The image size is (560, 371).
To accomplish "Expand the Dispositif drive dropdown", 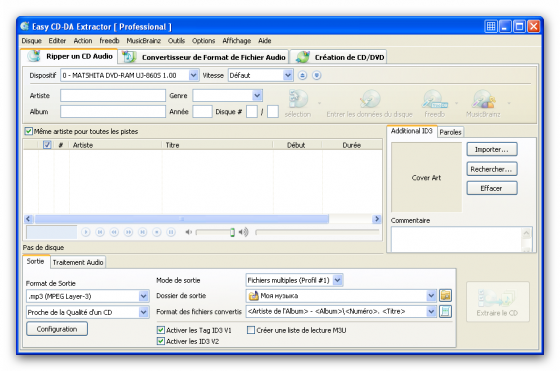I will (x=193, y=75).
